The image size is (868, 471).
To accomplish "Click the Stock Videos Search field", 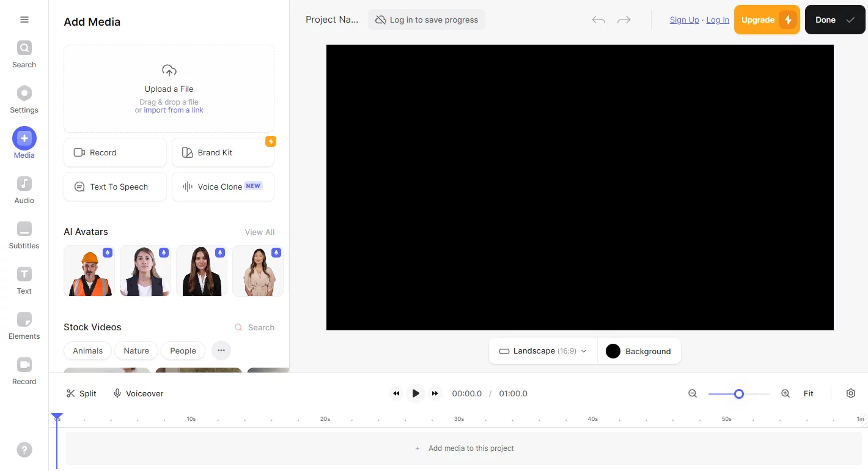I will click(255, 327).
